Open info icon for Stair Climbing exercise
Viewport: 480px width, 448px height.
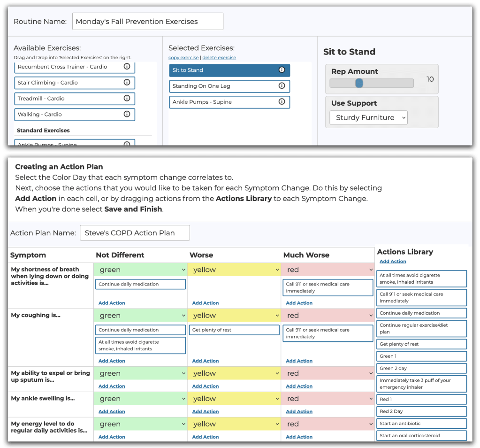click(127, 83)
